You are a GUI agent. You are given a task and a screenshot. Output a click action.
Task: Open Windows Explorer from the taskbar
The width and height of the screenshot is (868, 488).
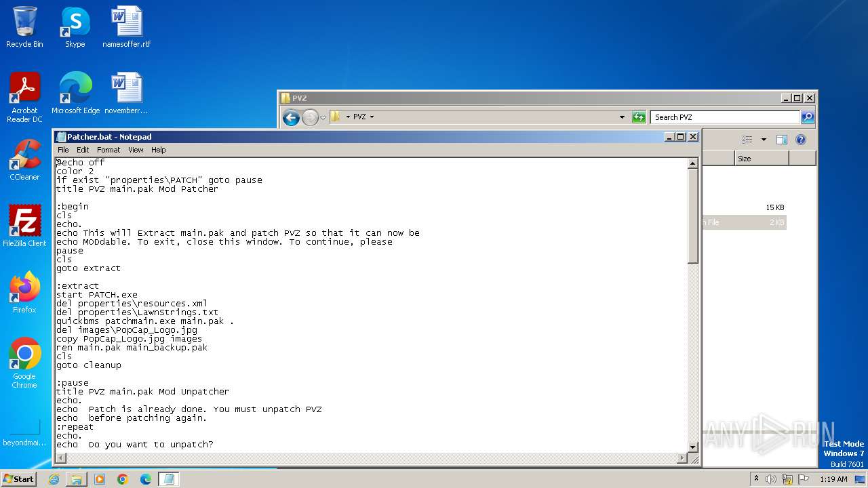[x=77, y=479]
